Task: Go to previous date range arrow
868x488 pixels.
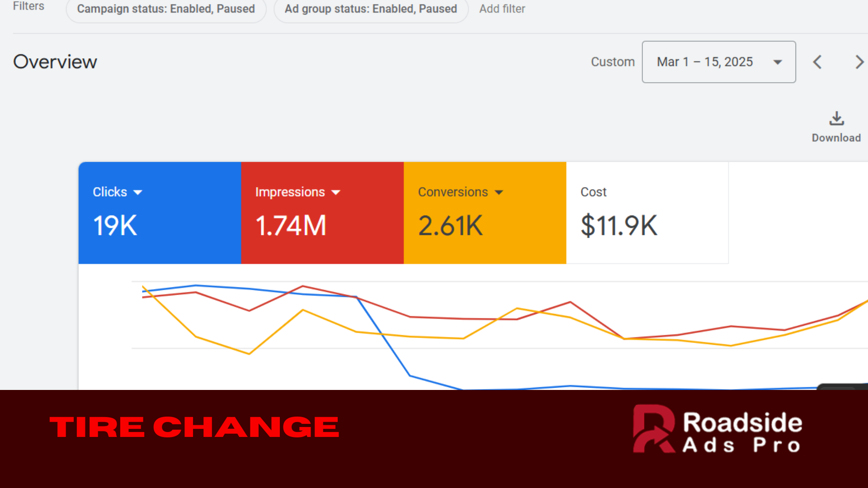Action: 817,62
